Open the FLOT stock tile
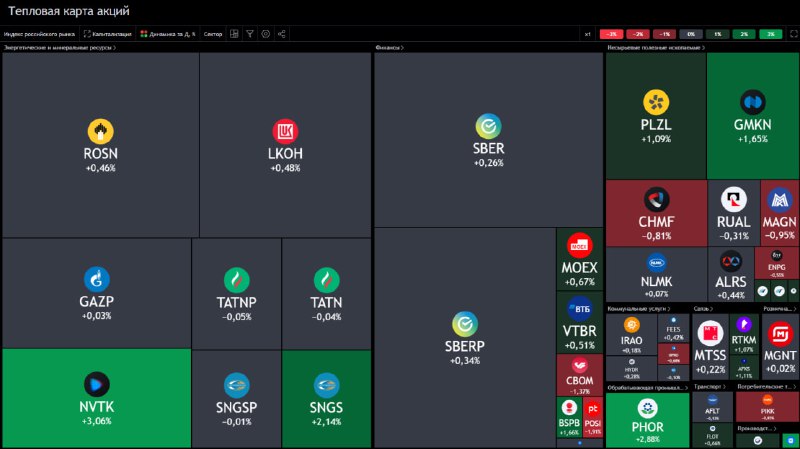Image resolution: width=800 pixels, height=449 pixels. tap(712, 435)
